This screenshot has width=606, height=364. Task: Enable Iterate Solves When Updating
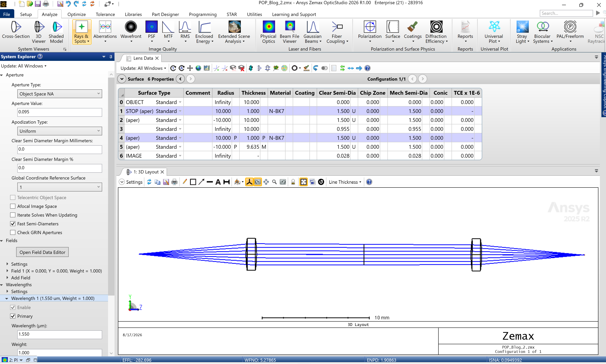(13, 215)
